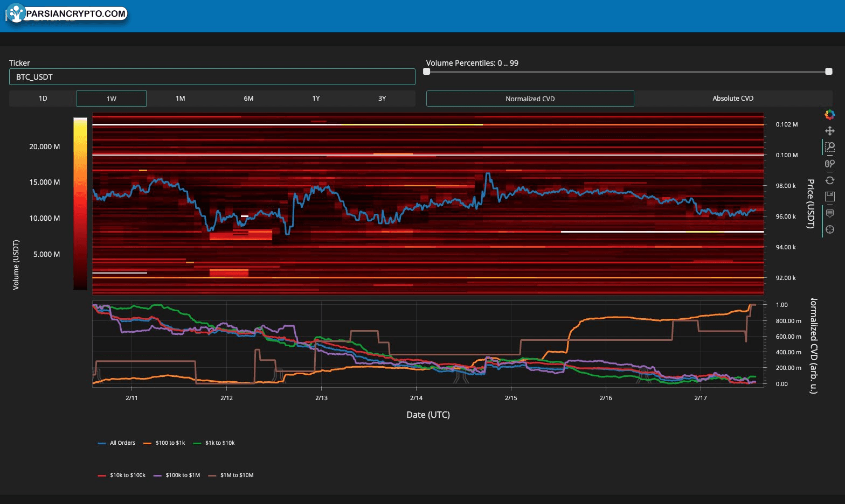The image size is (845, 504).
Task: Click the 94.00 k price tick label
Action: [786, 247]
